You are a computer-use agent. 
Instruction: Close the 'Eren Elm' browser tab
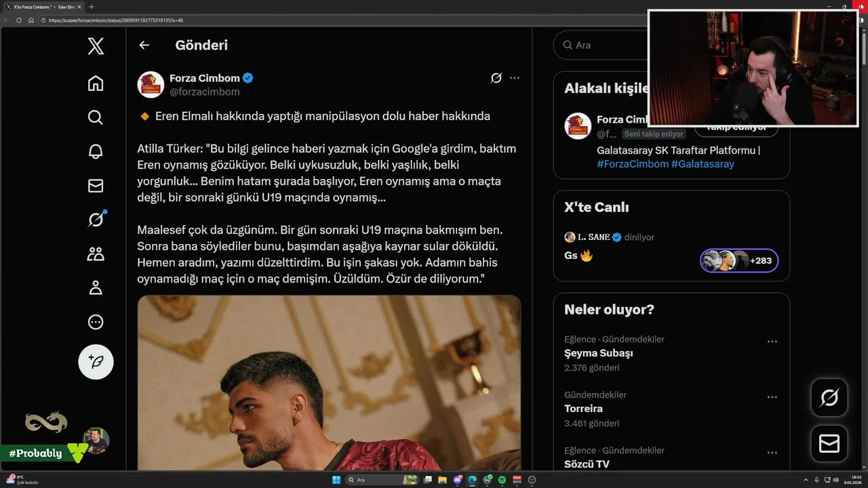click(79, 7)
